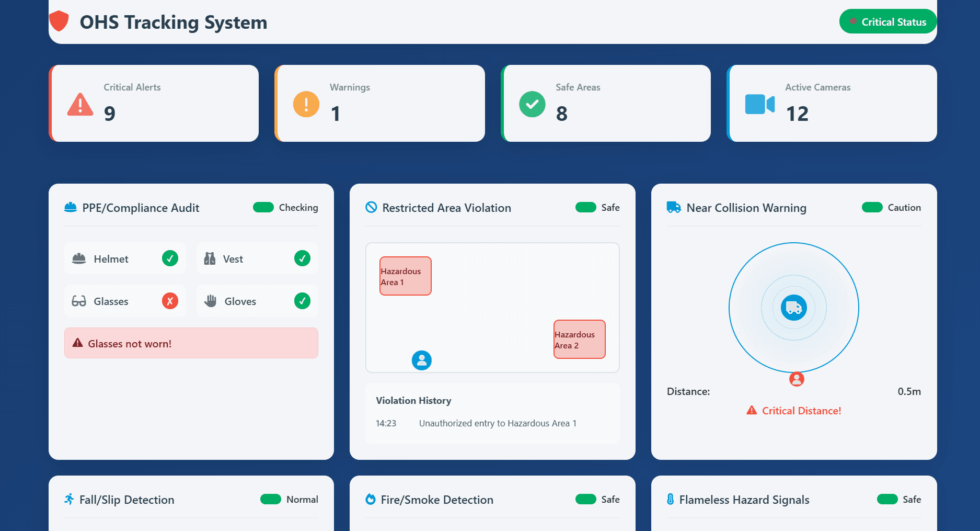Click the Critical Alerts warning triangle icon
980x531 pixels.
[79, 104]
